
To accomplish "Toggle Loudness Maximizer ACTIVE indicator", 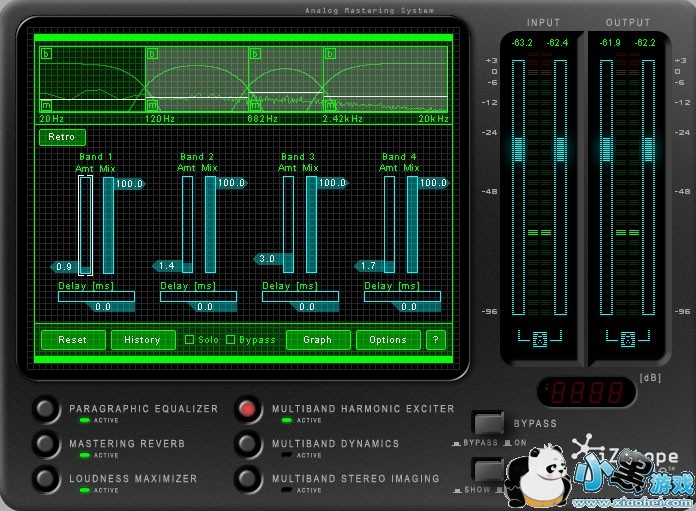I will [85, 490].
